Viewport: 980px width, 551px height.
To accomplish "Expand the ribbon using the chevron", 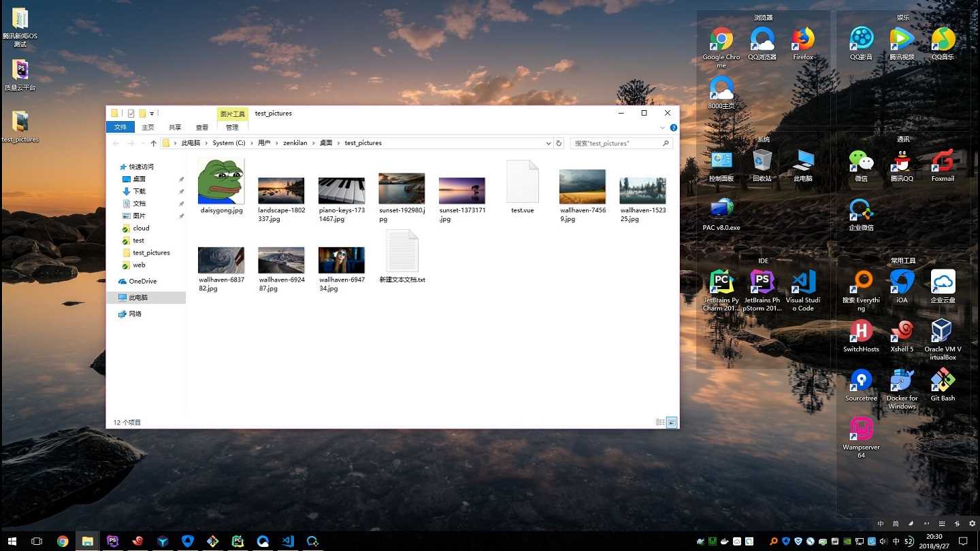I will (661, 127).
